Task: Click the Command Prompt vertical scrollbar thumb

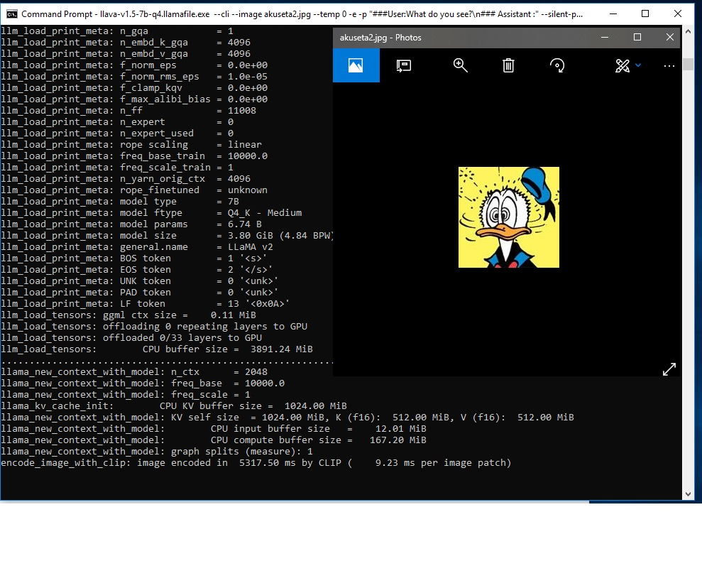Action: 688,64
